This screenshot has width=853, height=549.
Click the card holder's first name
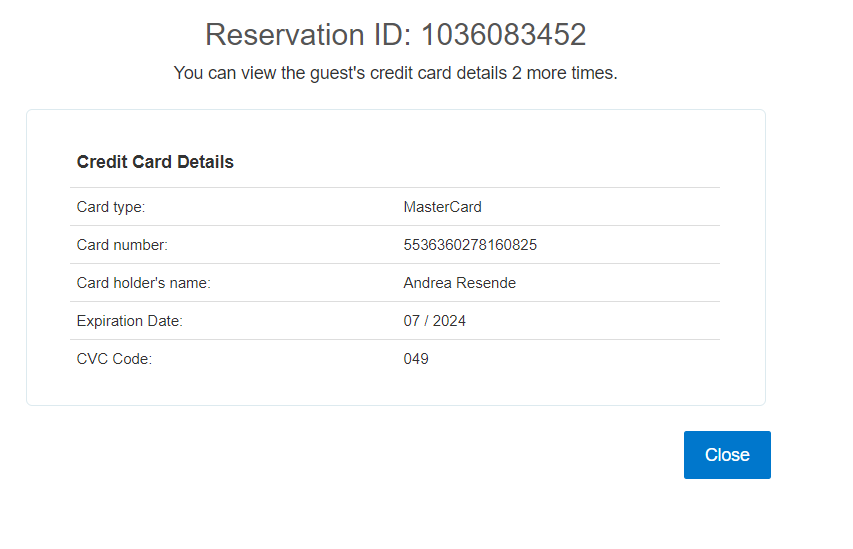tap(428, 283)
